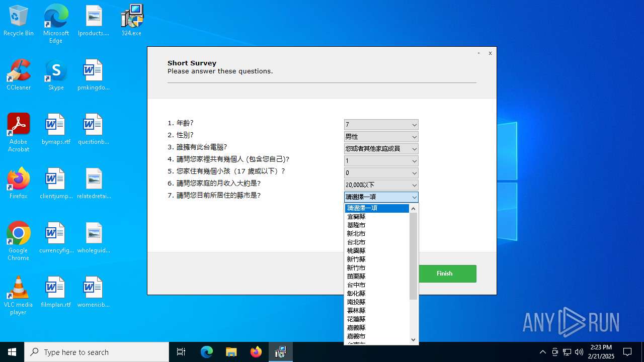Open the computer owner dropdown (question 3)
The image size is (644, 362).
(381, 149)
